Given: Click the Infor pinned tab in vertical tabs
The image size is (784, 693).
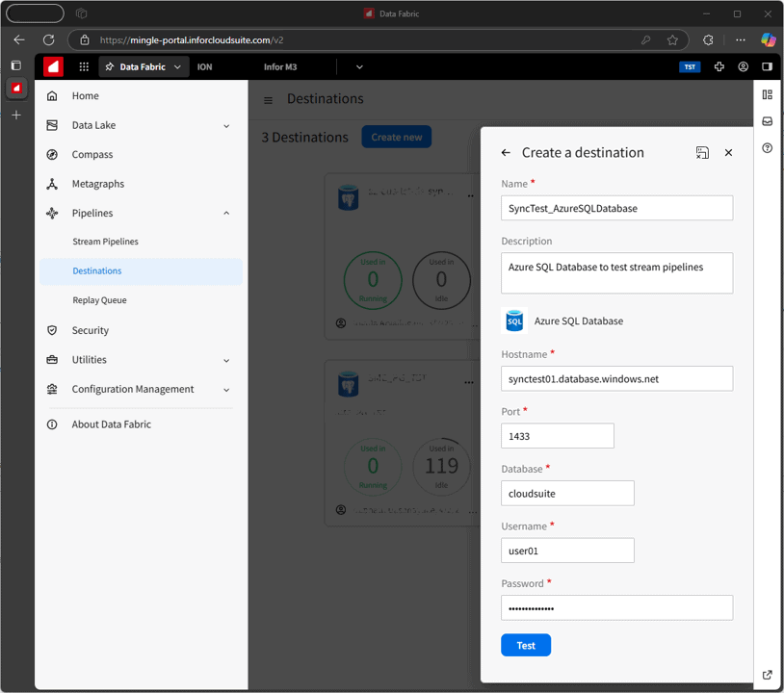Looking at the screenshot, I should tap(16, 89).
